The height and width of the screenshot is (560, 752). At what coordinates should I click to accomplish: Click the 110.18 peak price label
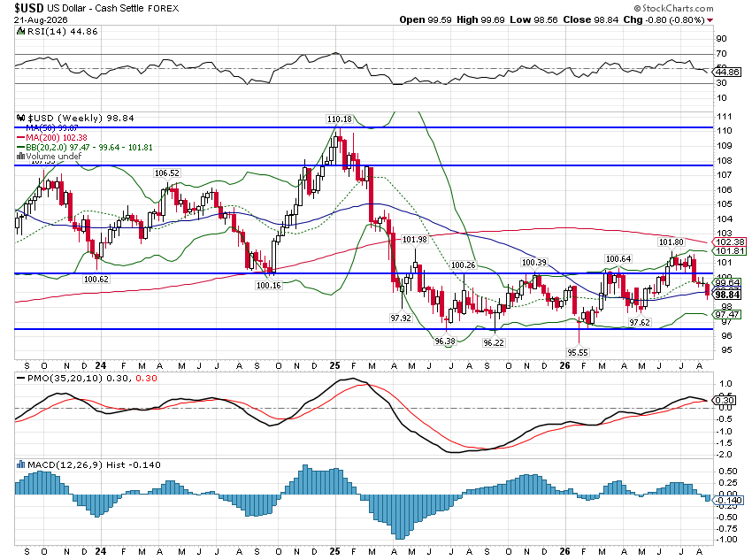tap(339, 119)
